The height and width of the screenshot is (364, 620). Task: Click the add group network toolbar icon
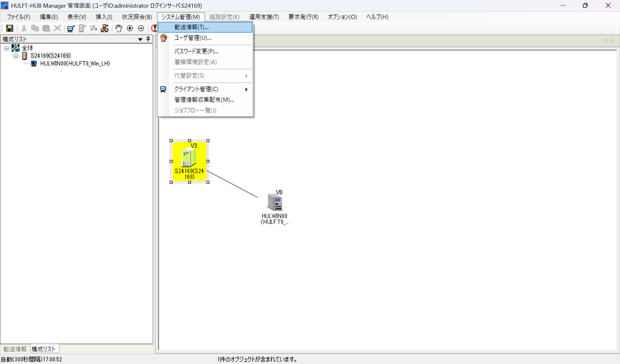click(x=105, y=28)
